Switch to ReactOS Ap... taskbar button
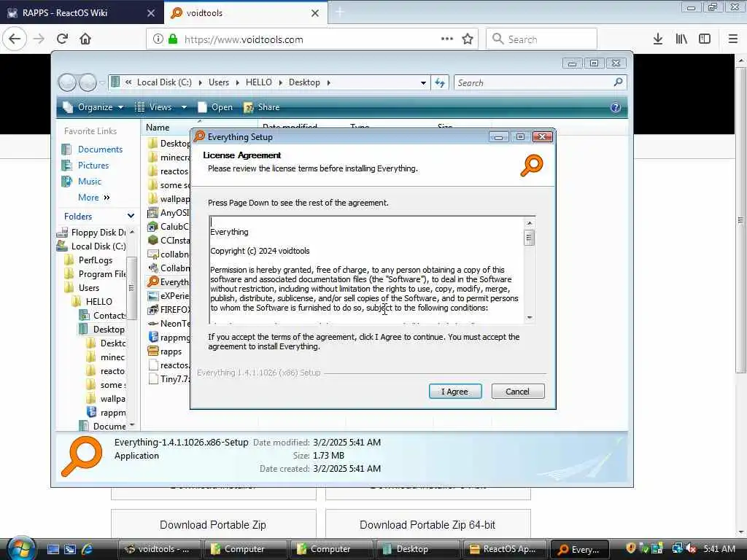The image size is (747, 560). click(503, 549)
